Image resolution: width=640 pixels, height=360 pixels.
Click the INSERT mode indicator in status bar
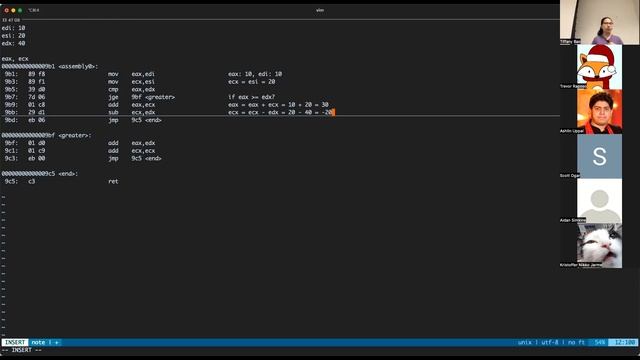(x=15, y=342)
